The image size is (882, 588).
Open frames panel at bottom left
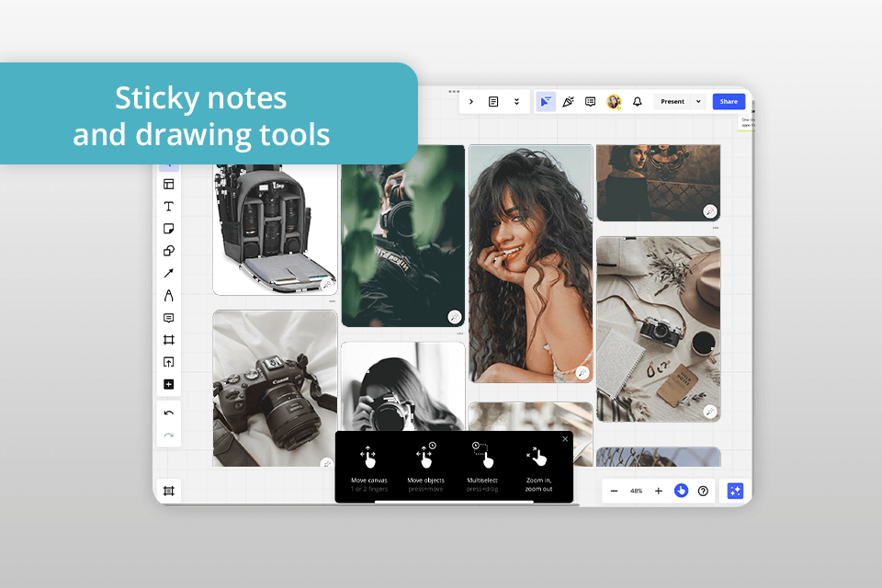click(x=168, y=491)
